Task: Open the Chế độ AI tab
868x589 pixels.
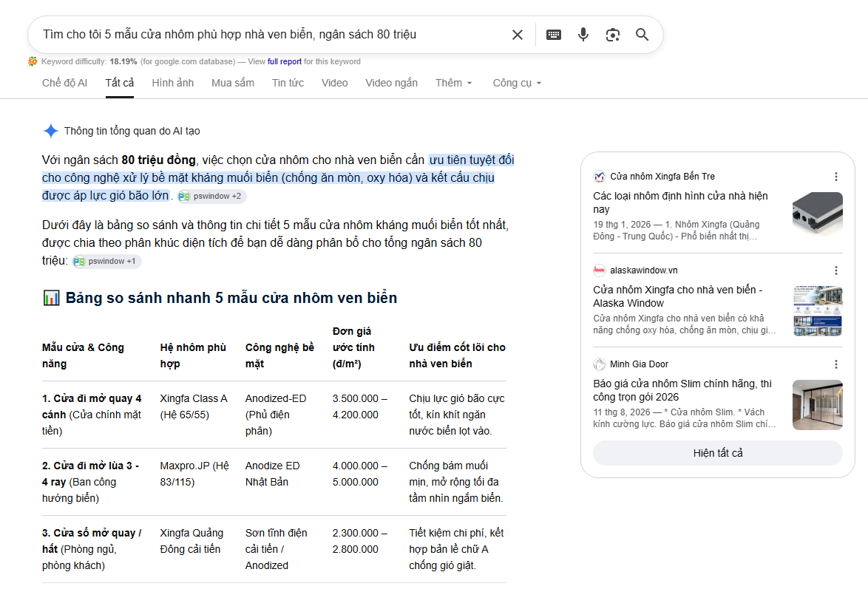Action: (x=65, y=83)
